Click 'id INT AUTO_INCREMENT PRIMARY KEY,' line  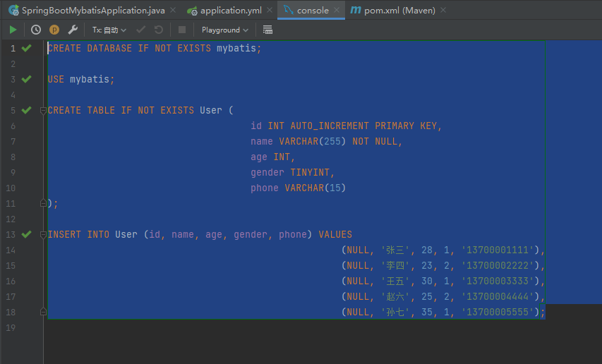tap(347, 126)
